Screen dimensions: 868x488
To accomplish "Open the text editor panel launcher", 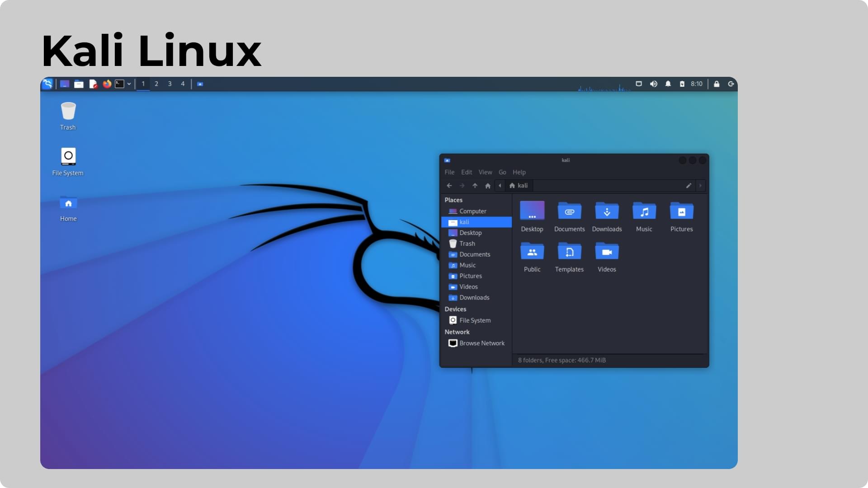I will point(93,84).
